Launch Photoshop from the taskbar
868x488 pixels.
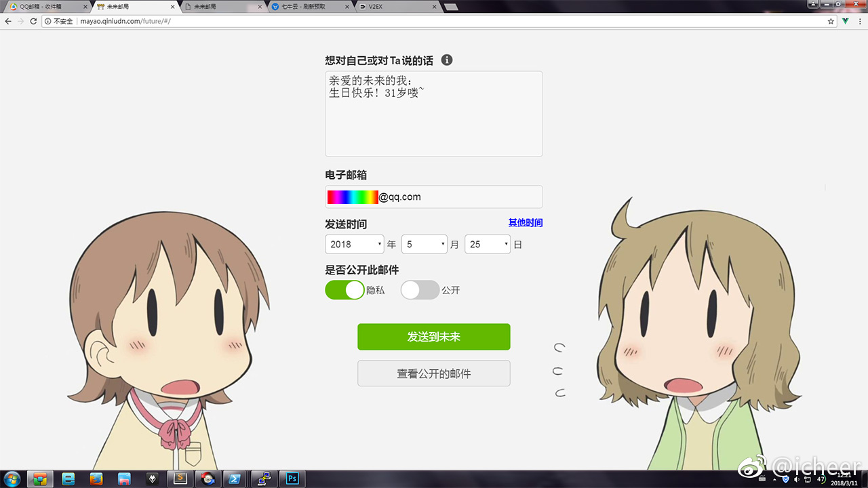click(x=292, y=479)
